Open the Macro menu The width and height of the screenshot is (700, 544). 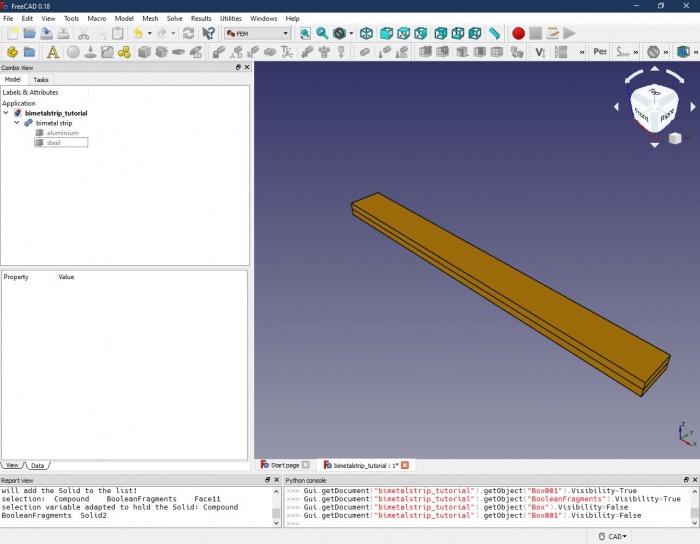tap(97, 18)
